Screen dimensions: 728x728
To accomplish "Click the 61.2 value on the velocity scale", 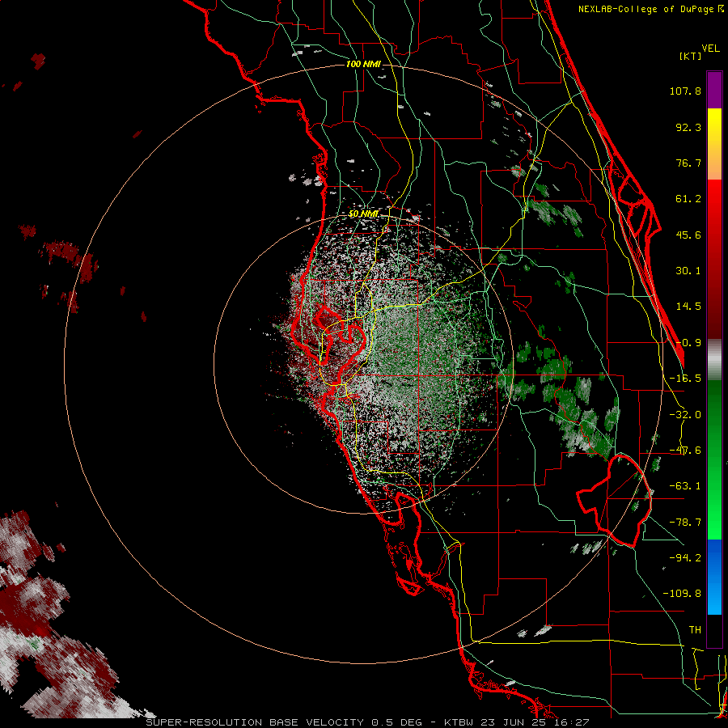I will pyautogui.click(x=688, y=199).
